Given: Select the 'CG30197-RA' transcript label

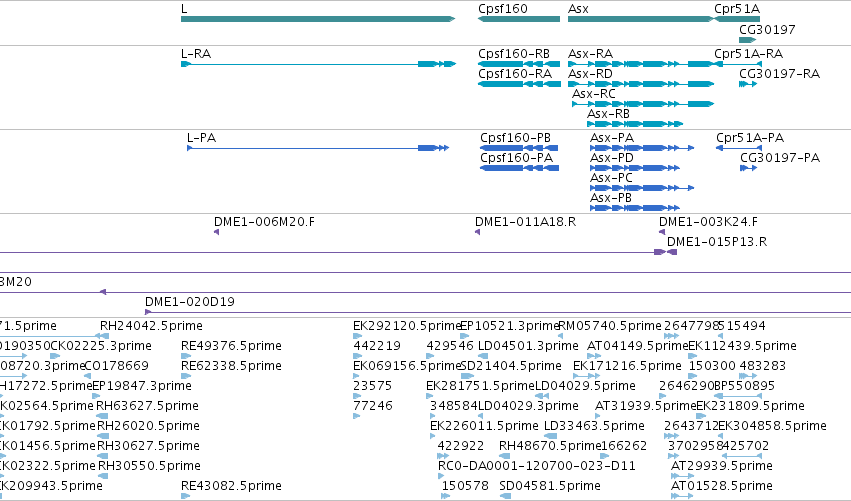Looking at the screenshot, I should (779, 74).
